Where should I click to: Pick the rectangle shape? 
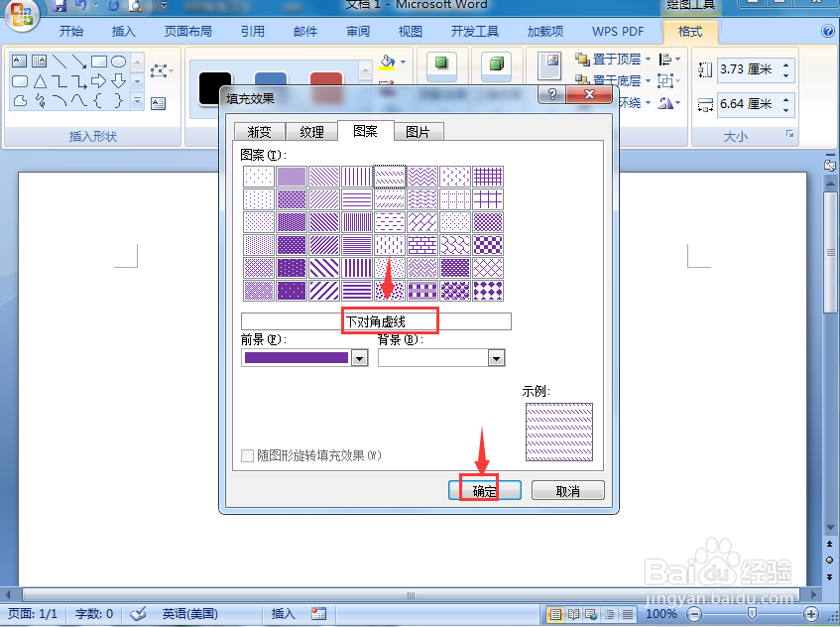pos(98,62)
